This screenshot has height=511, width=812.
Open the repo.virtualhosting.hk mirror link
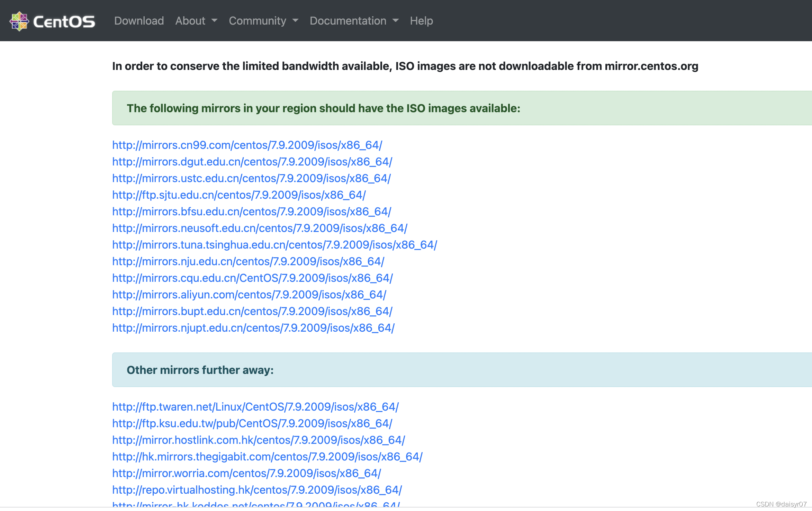[x=257, y=490]
